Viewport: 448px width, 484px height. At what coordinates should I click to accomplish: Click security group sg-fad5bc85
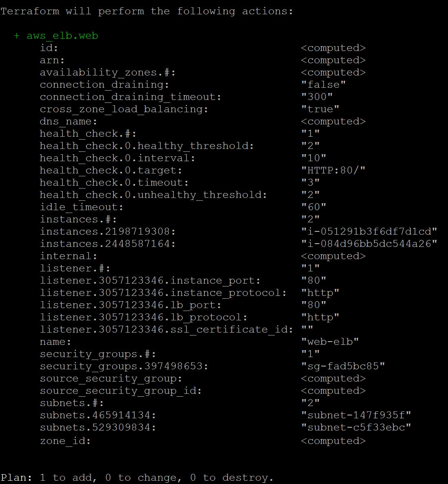(343, 366)
